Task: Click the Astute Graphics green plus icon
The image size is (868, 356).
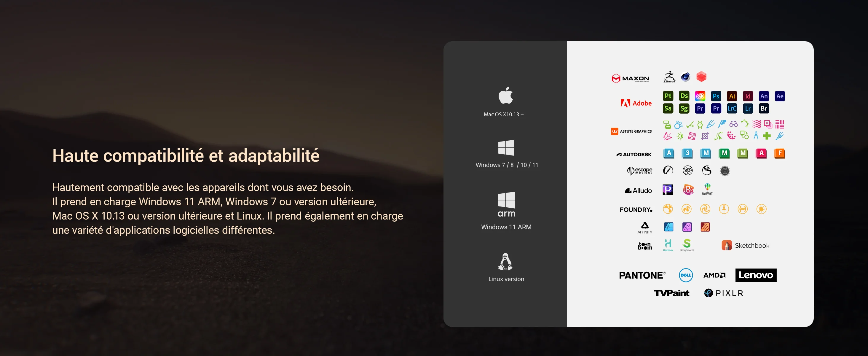Action: click(x=767, y=136)
